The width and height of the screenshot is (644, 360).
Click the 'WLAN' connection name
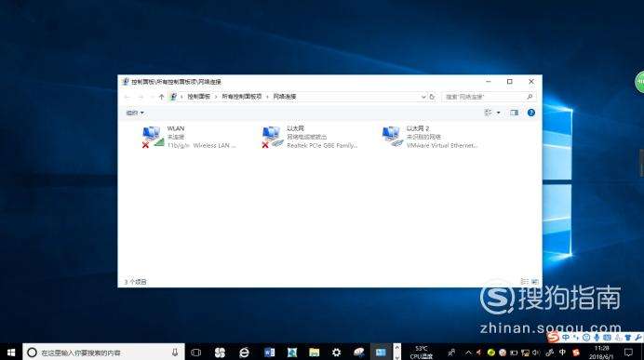[x=176, y=128]
